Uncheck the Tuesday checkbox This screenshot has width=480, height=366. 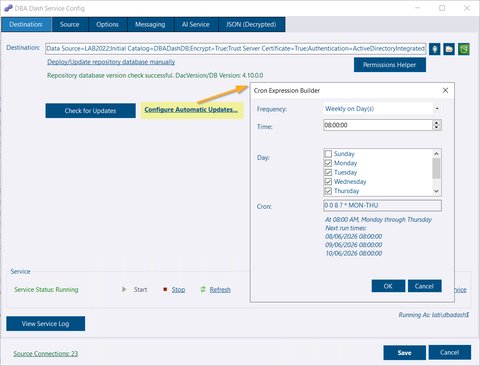click(x=328, y=172)
